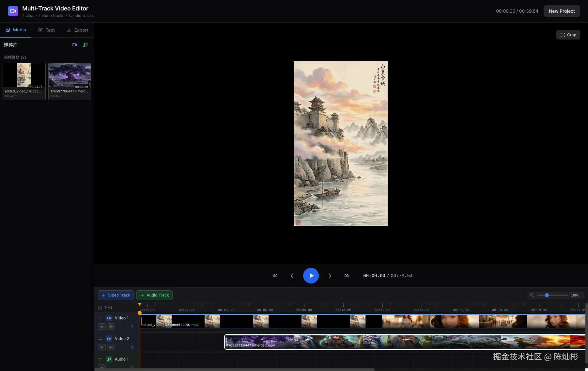Click the purple app logo in the header
The width and height of the screenshot is (588, 371).
click(13, 11)
